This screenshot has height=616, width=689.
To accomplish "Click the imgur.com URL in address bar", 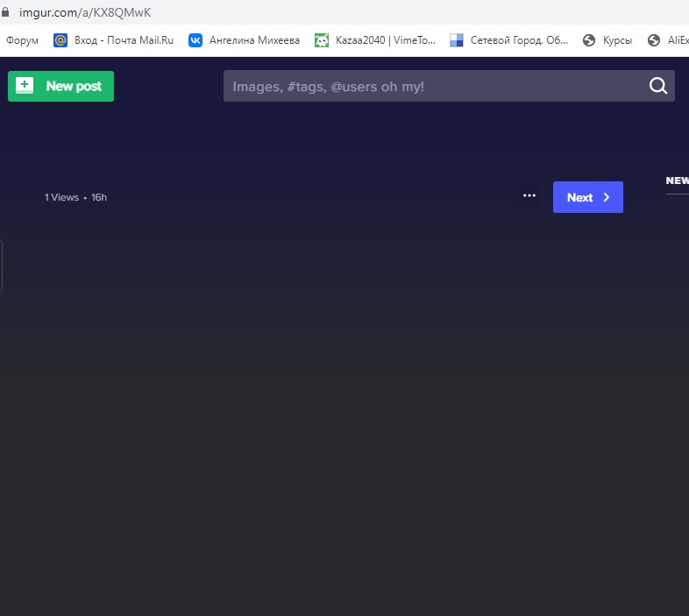I will point(79,12).
